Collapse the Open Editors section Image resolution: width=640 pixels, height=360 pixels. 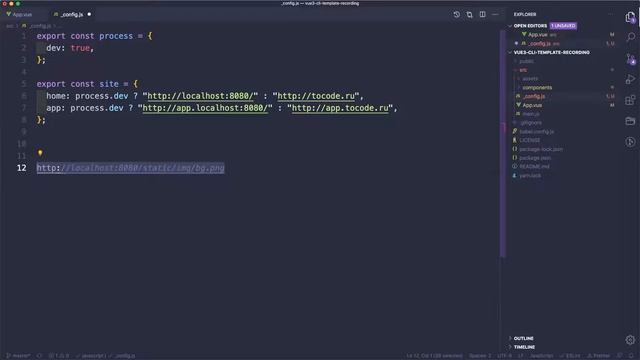[x=530, y=26]
